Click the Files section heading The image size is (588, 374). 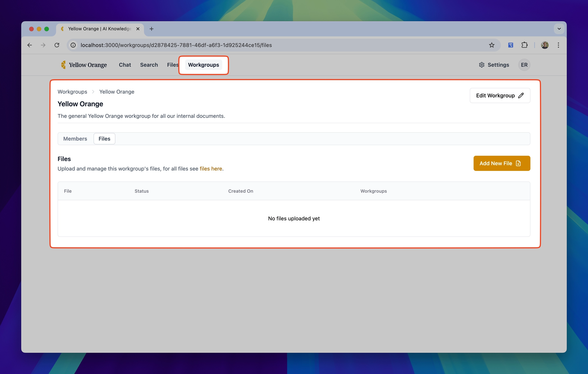[64, 159]
